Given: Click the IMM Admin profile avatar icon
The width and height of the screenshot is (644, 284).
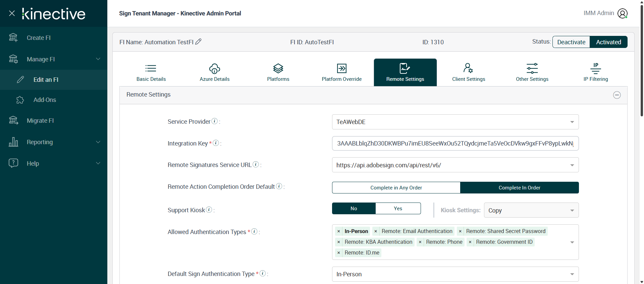Looking at the screenshot, I should 622,13.
